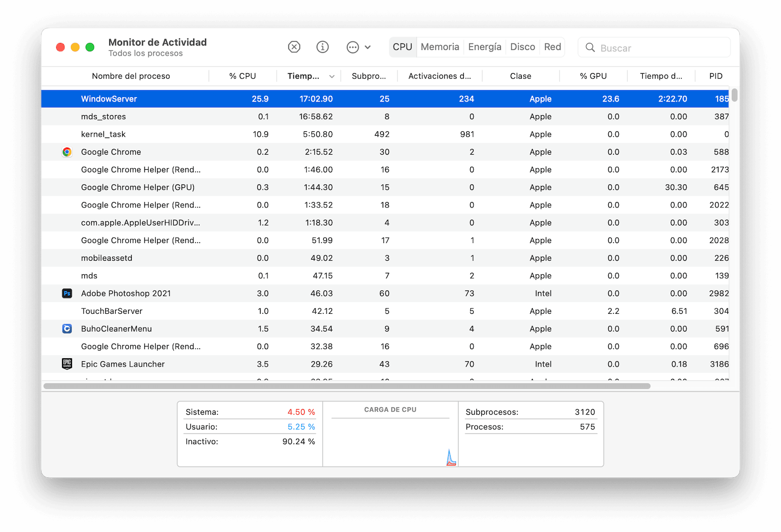Select the kernel_task process row
Image resolution: width=781 pixels, height=532 pixels.
click(385, 134)
